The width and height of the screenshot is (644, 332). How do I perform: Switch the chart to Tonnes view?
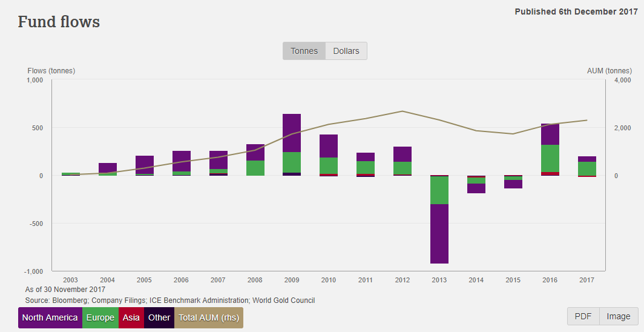(304, 51)
